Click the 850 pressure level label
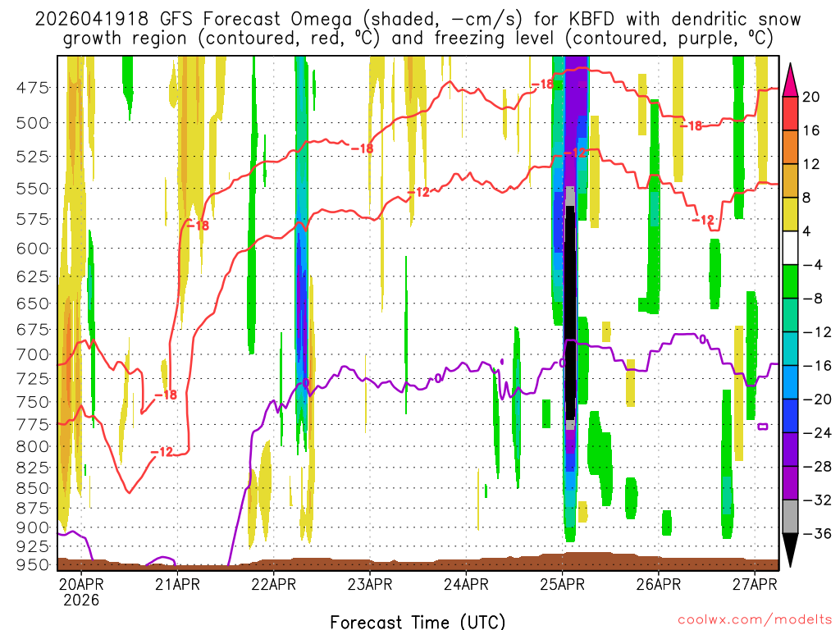The image size is (840, 630). pos(33,488)
